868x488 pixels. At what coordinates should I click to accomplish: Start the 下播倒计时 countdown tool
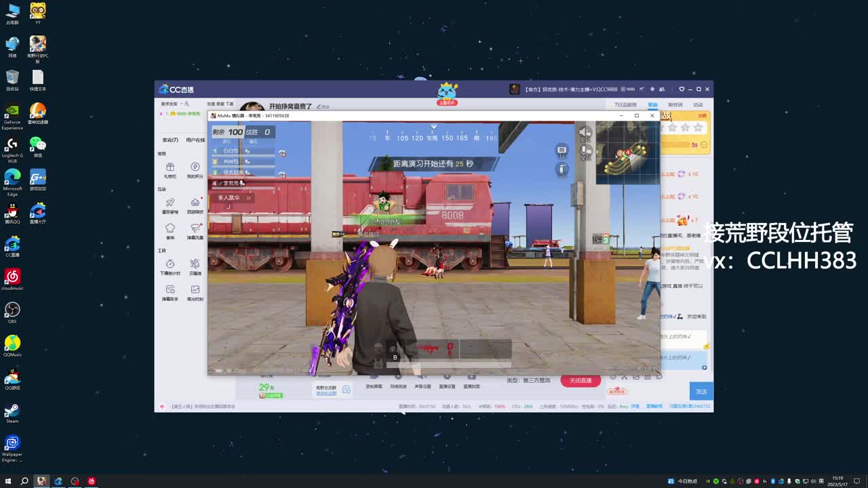click(170, 266)
